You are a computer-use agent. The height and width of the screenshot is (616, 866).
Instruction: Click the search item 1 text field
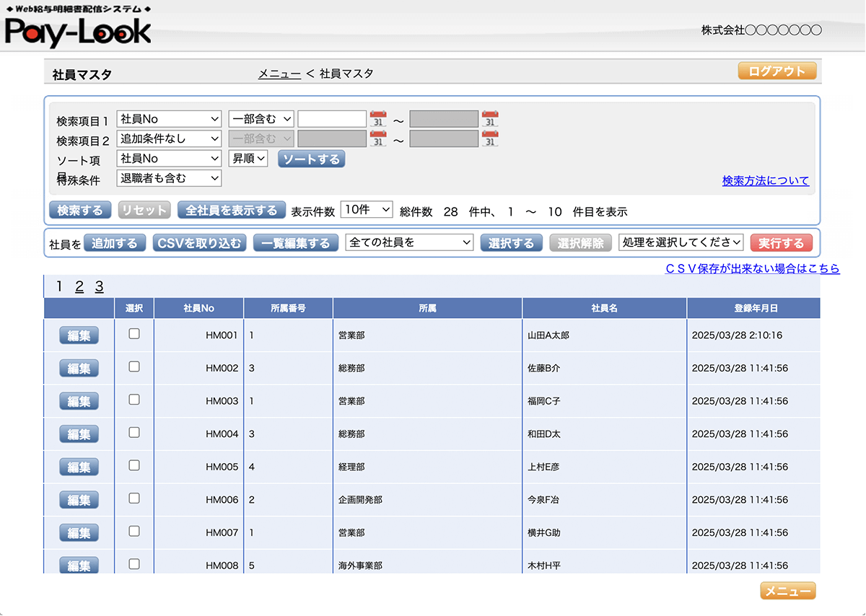[332, 119]
